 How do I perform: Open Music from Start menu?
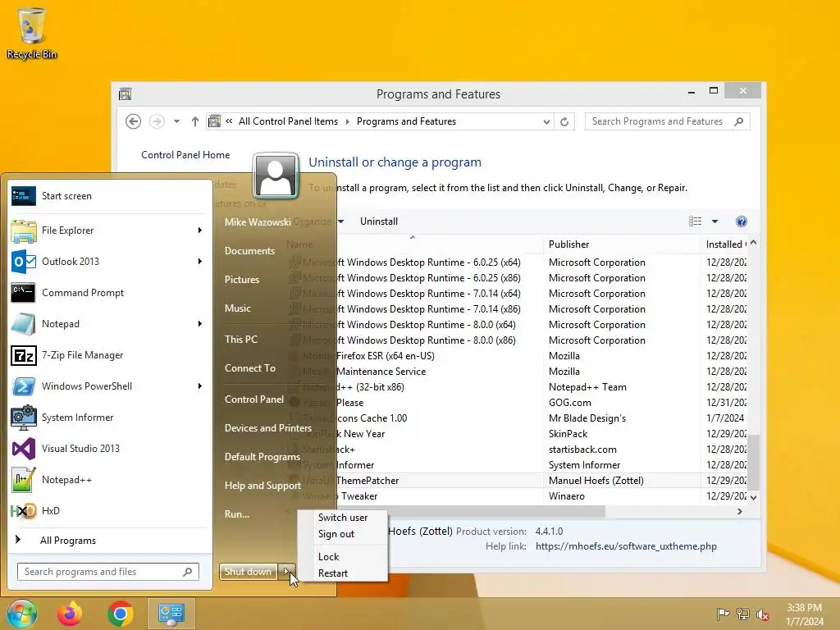[238, 308]
